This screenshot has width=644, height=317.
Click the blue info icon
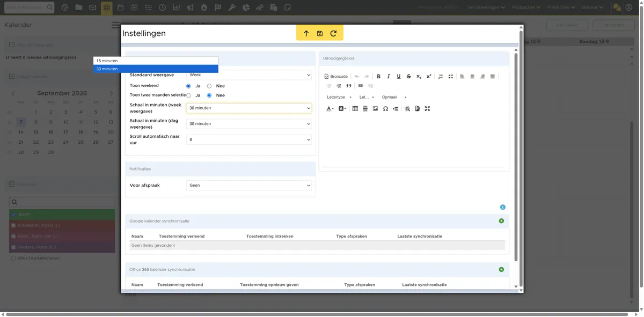click(503, 207)
